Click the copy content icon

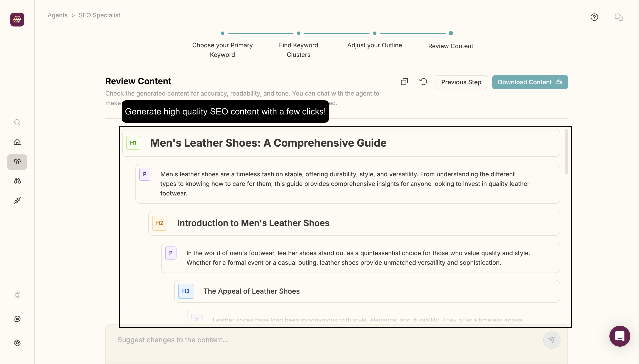click(x=404, y=82)
